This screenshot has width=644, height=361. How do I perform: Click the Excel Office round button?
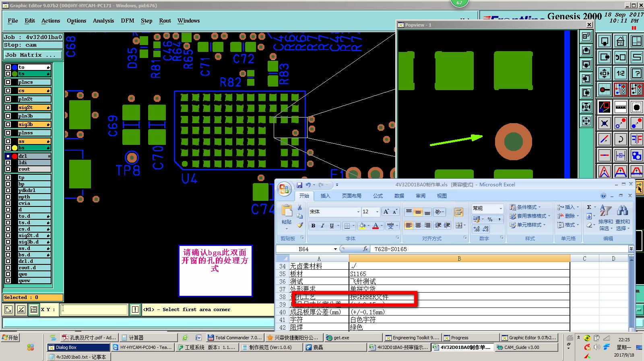tap(284, 189)
